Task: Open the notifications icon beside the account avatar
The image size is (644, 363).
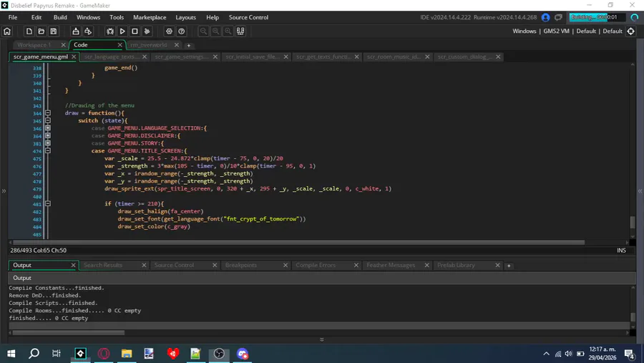Action: (558, 17)
